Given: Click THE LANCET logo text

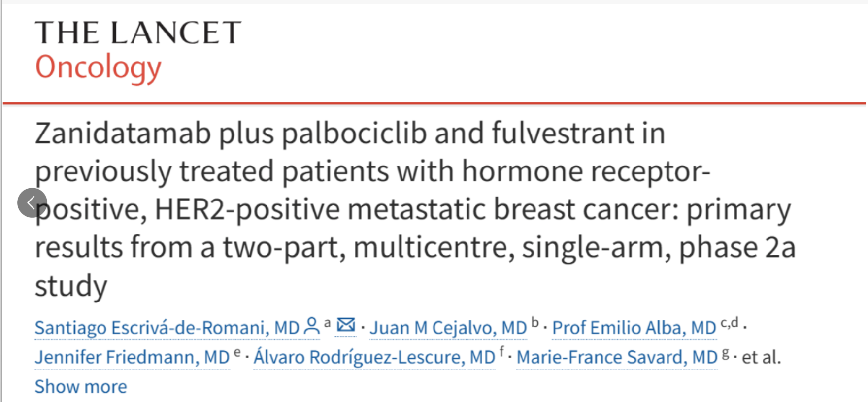Looking at the screenshot, I should tap(138, 33).
